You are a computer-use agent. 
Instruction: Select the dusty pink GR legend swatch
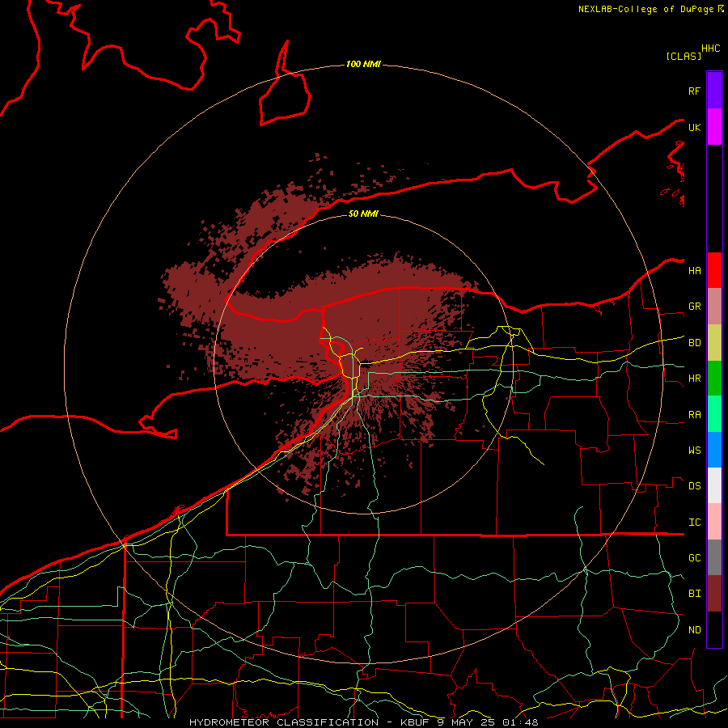(x=714, y=307)
